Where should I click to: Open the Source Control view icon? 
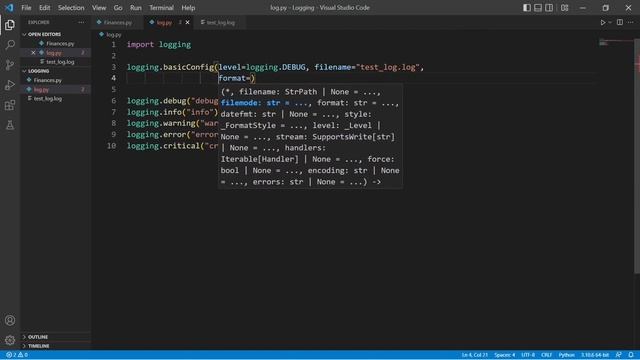[10, 64]
